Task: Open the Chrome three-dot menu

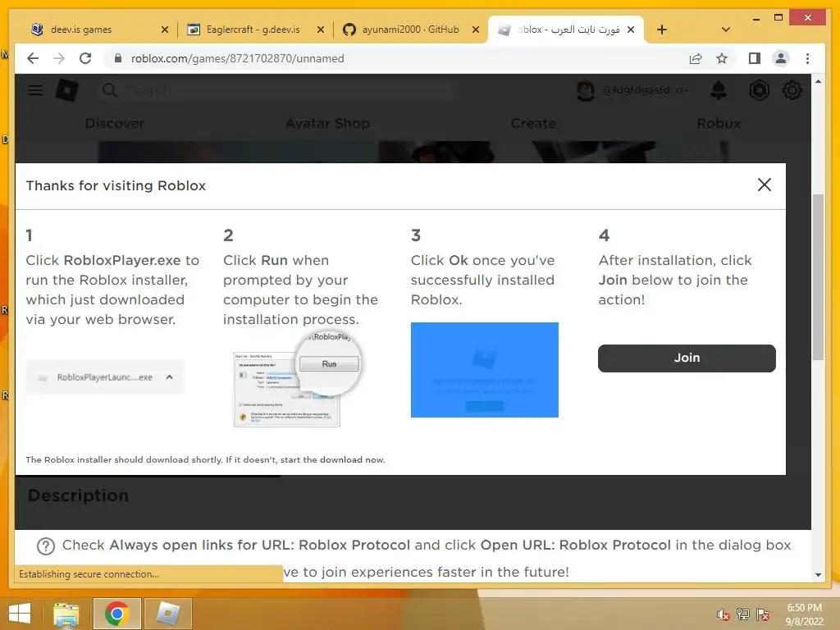Action: coord(807,58)
